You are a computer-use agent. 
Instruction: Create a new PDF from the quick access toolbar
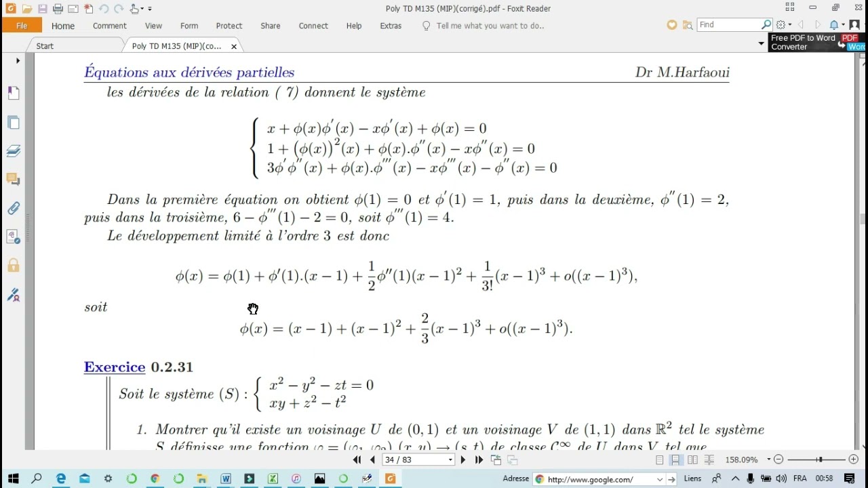coord(88,9)
